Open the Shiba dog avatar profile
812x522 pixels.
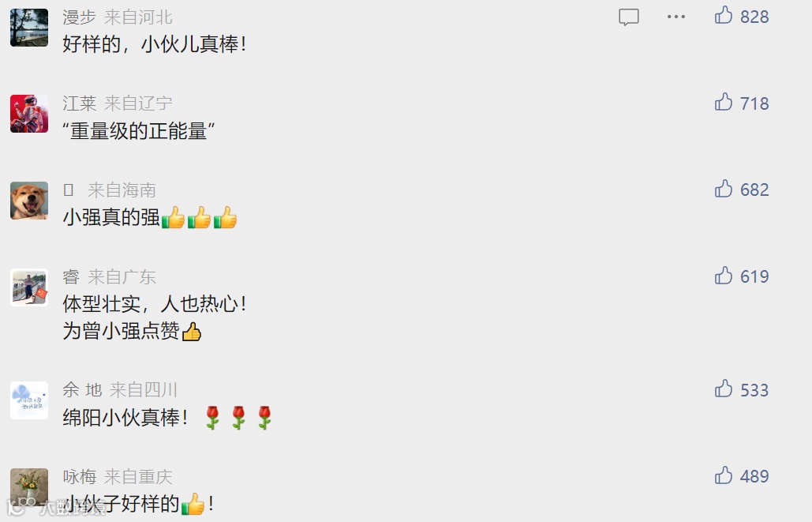[x=29, y=201]
